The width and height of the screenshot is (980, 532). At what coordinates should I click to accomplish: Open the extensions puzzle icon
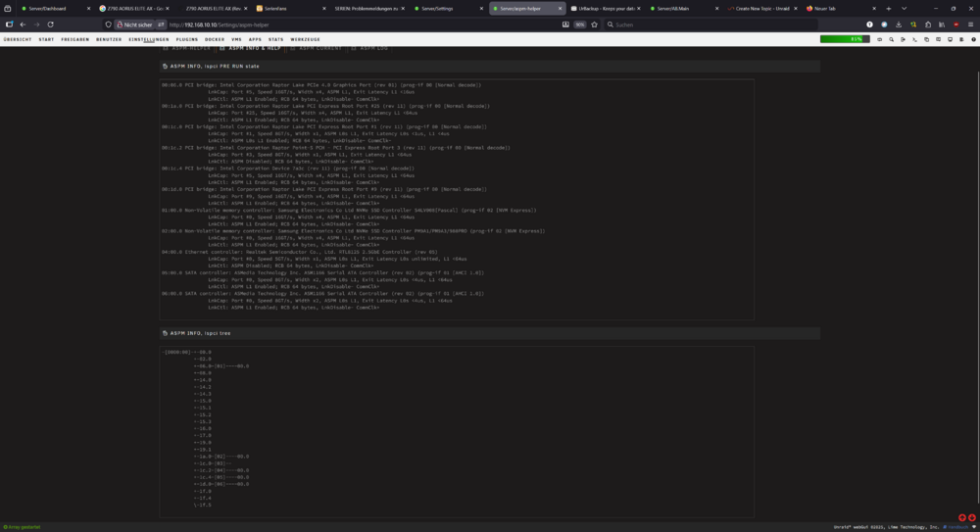tap(928, 25)
